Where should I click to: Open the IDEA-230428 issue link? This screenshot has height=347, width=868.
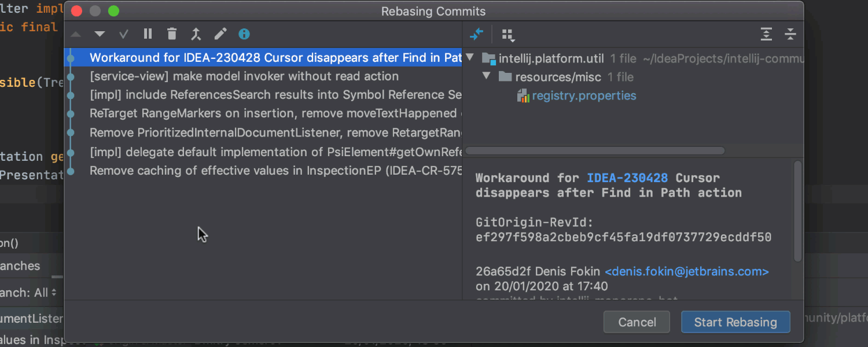[627, 178]
